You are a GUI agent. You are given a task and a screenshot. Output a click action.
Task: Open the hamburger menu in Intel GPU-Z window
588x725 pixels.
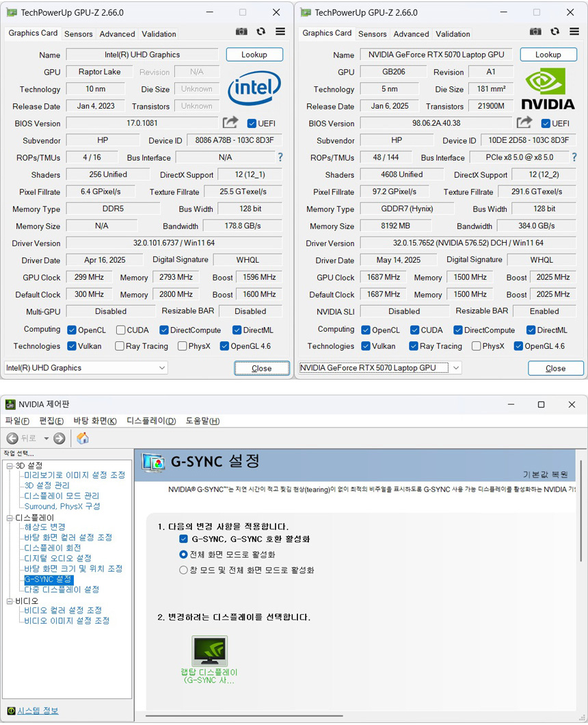click(x=280, y=31)
